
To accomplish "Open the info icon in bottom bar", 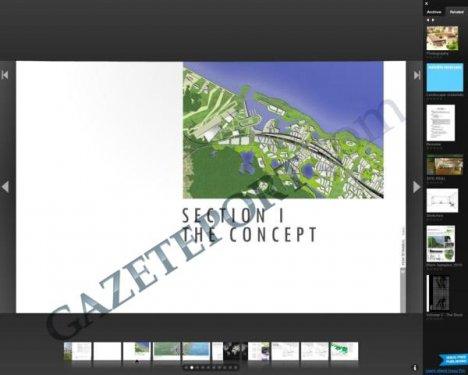I will pyautogui.click(x=415, y=368).
